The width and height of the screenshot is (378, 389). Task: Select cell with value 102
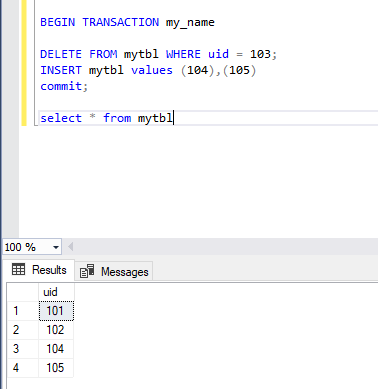pos(56,330)
